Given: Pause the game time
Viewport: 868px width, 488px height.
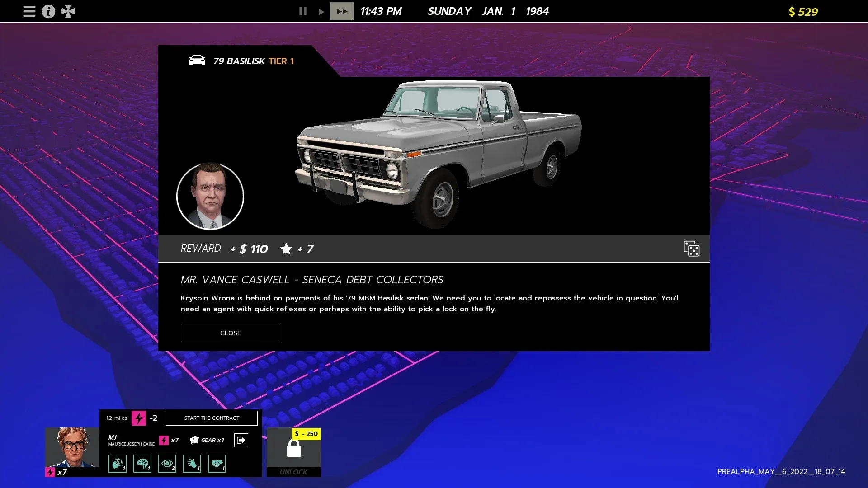Looking at the screenshot, I should (x=303, y=11).
